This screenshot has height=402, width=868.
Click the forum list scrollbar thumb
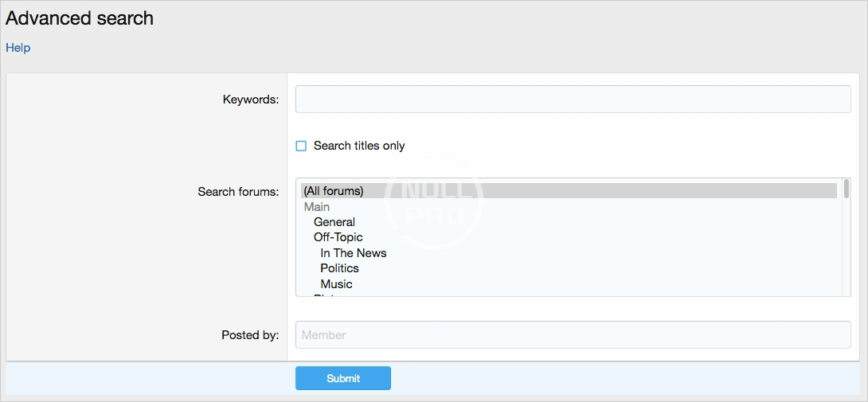click(x=846, y=189)
